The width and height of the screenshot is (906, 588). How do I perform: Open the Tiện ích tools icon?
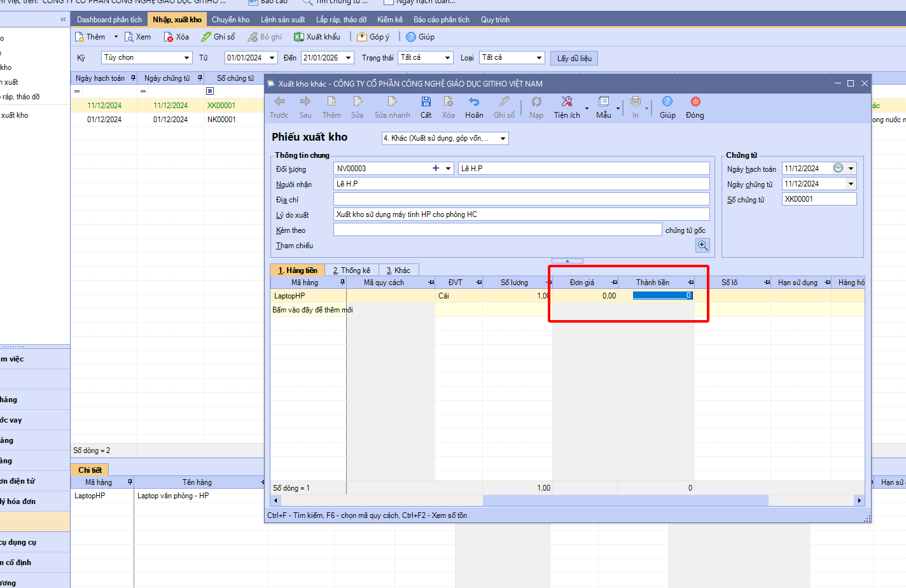[x=566, y=102]
